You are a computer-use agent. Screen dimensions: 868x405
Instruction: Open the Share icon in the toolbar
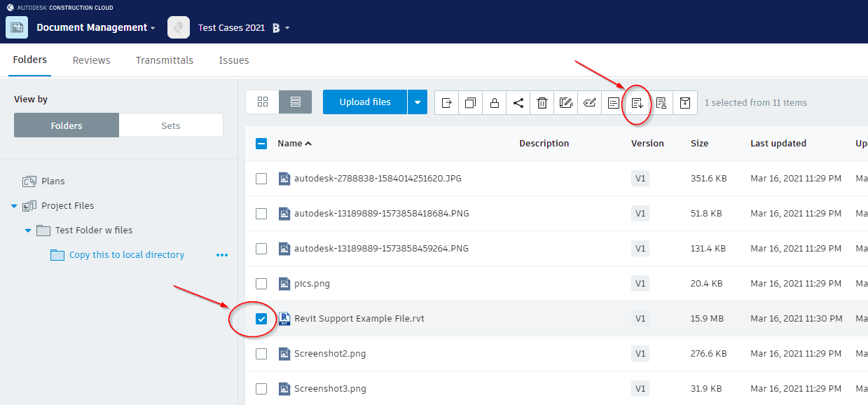tap(518, 102)
